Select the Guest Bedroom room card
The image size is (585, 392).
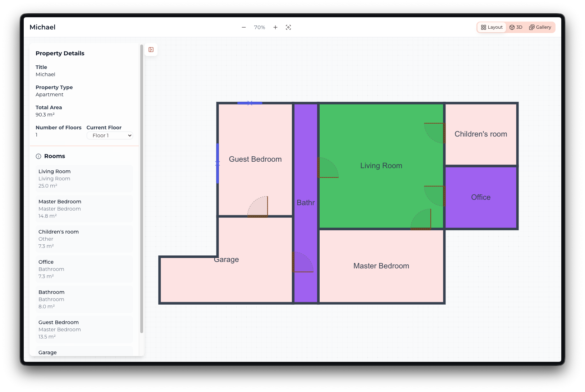click(x=84, y=329)
